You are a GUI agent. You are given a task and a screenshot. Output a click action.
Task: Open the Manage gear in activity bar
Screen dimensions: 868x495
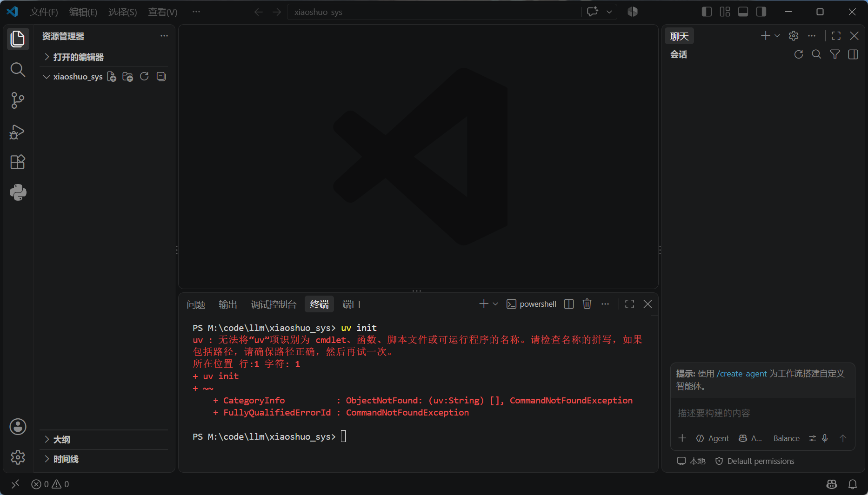(x=18, y=457)
